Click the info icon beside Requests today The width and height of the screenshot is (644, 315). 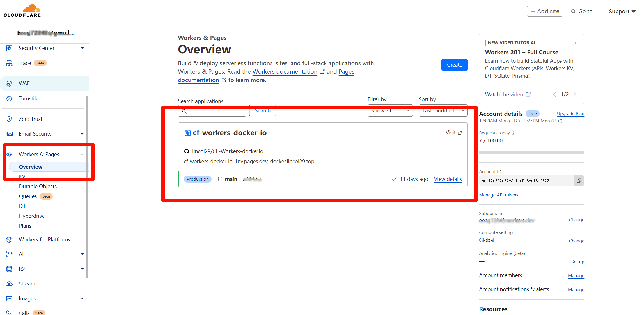click(x=513, y=133)
